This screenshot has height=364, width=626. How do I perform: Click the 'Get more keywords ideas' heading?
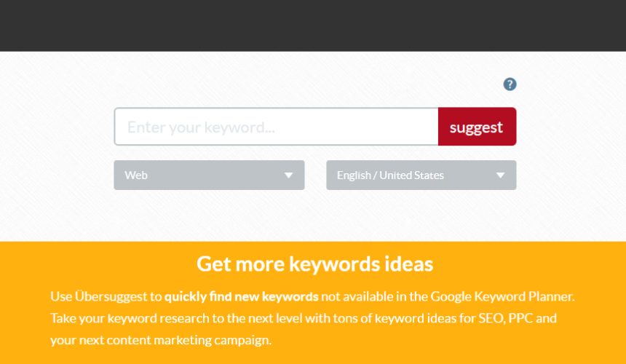(x=314, y=264)
